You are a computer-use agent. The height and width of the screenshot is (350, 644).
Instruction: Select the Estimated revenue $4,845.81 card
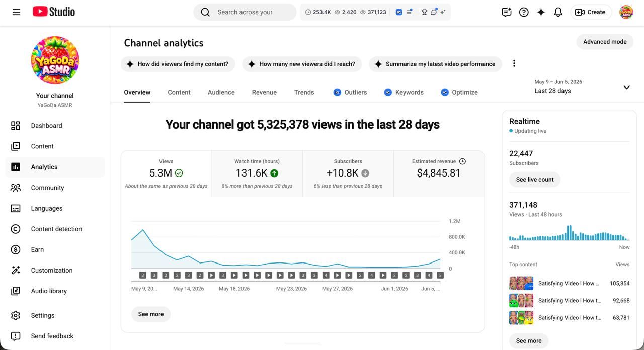(x=439, y=173)
